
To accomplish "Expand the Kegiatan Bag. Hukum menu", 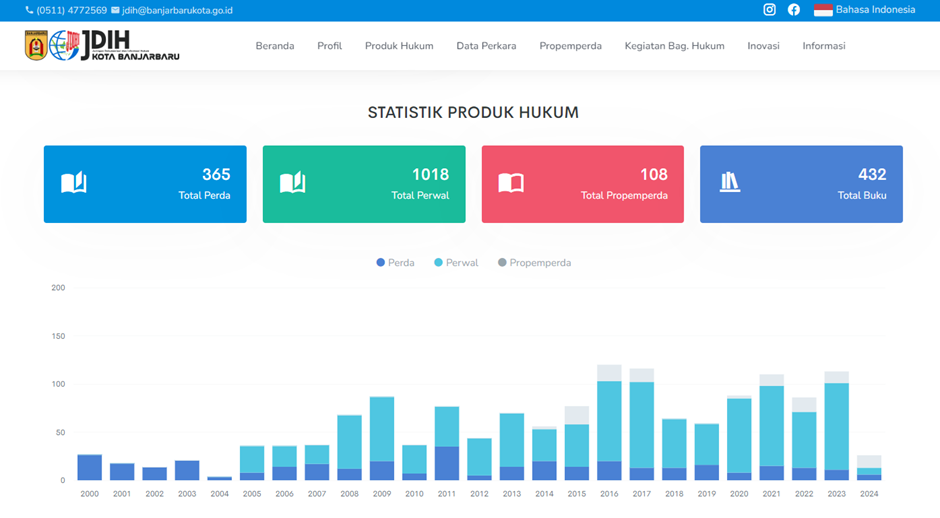I will point(674,46).
